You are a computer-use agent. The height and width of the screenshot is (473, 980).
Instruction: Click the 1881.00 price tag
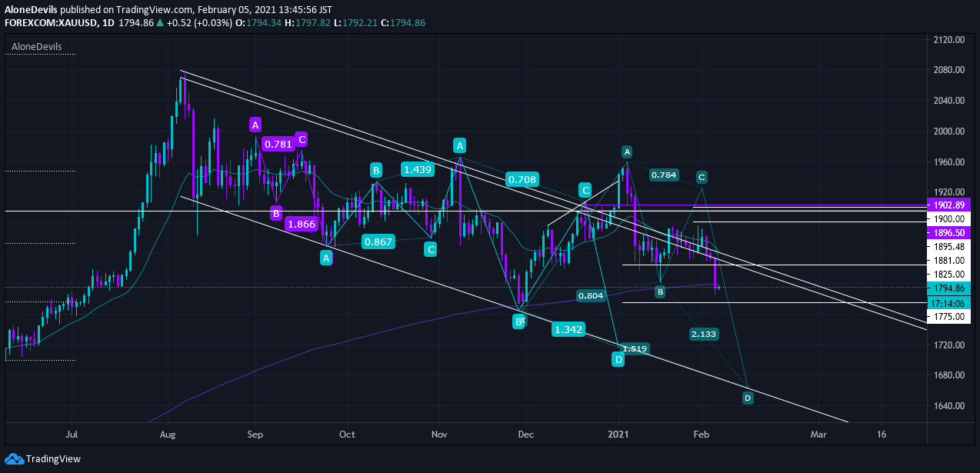(949, 260)
